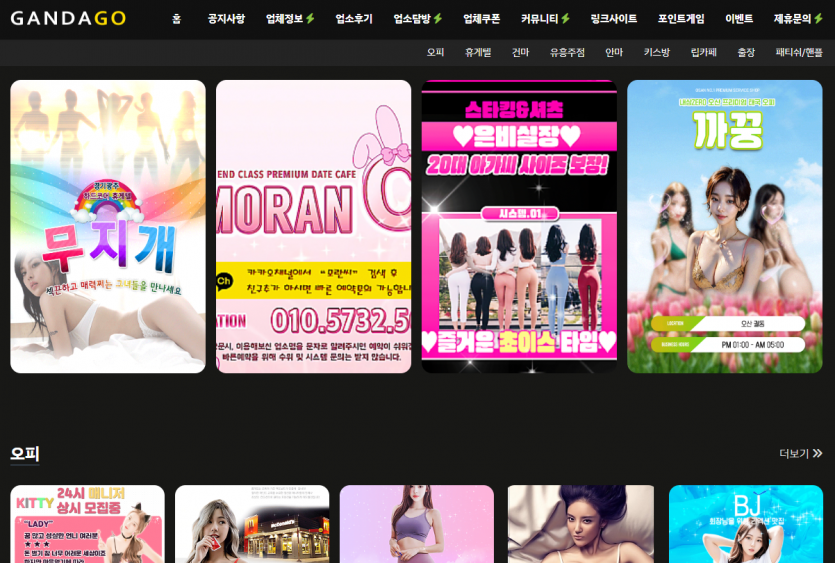Click the double chevron next to 더보기
The height and width of the screenshot is (563, 835).
click(817, 453)
